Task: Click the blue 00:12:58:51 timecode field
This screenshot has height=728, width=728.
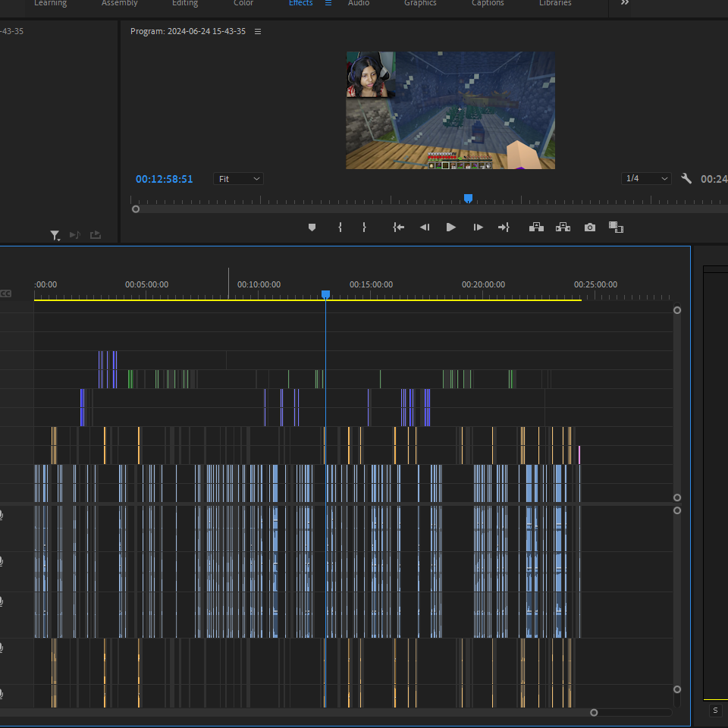Action: point(165,179)
